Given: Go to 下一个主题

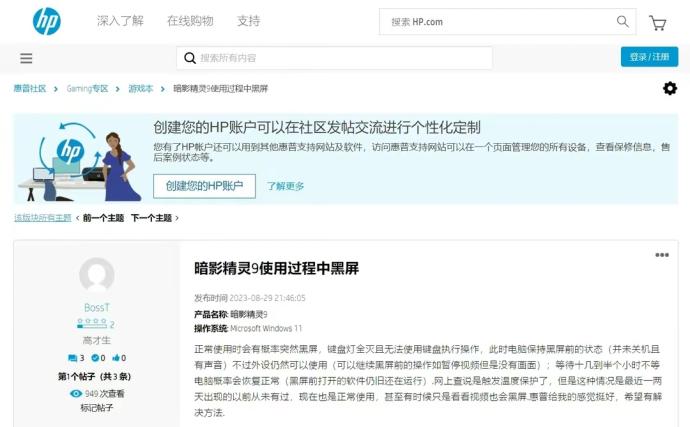Looking at the screenshot, I should tap(151, 218).
